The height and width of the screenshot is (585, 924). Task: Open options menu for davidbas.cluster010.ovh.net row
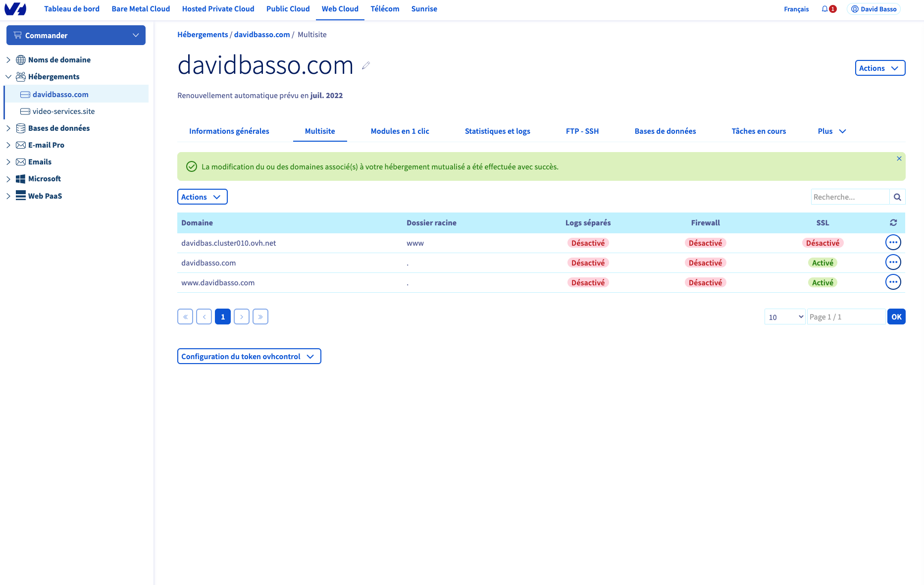pyautogui.click(x=893, y=243)
